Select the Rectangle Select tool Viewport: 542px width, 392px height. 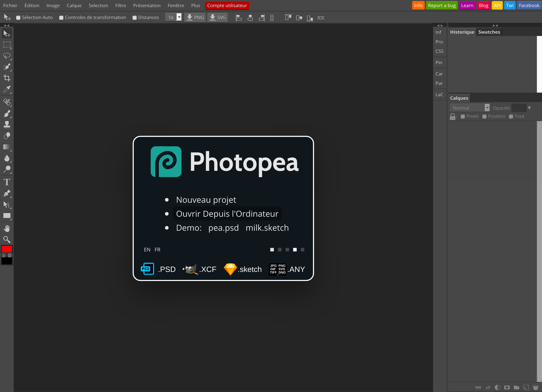pos(7,45)
